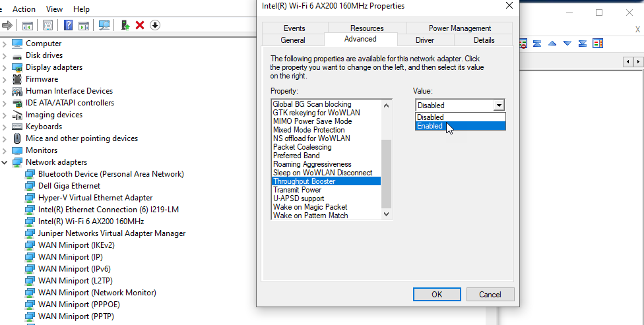Screen dimensions: 644x325
Task: Click the Human Interface Devices icon
Action: (17, 91)
